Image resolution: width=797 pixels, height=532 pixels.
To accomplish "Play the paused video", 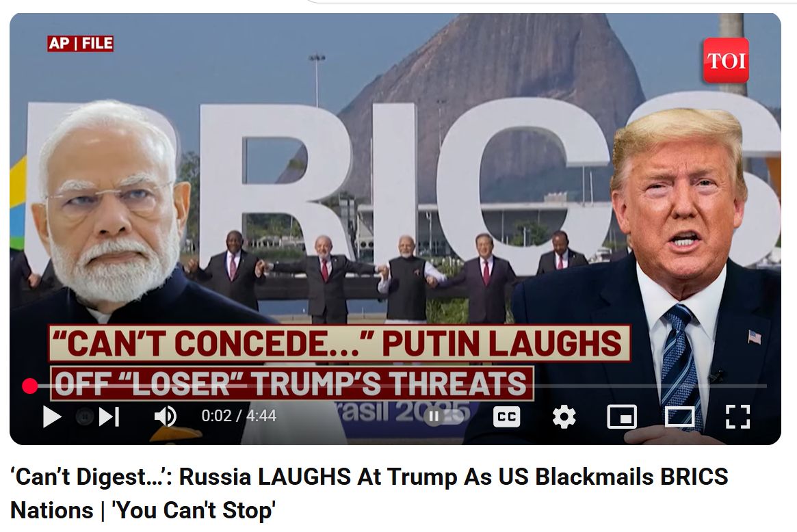I will tap(52, 416).
